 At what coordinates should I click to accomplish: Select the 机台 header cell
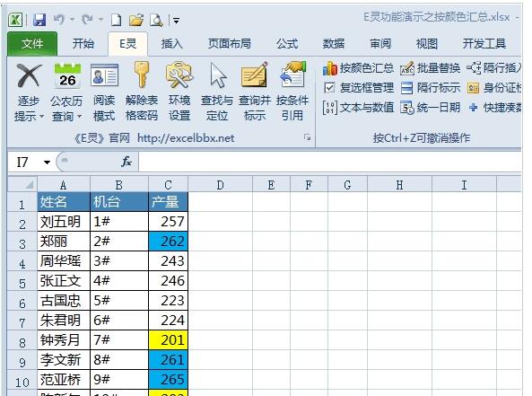pos(119,202)
